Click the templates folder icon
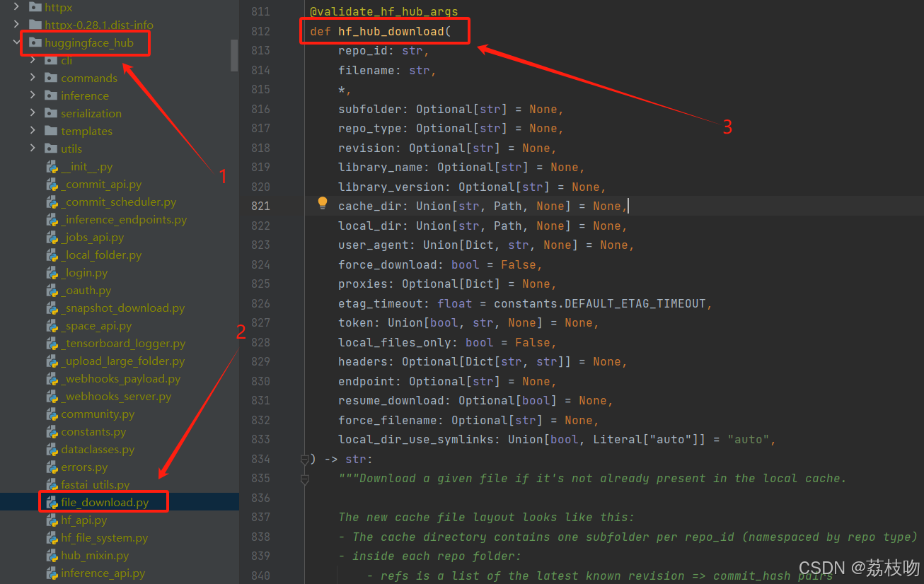This screenshot has width=924, height=584. pos(50,131)
